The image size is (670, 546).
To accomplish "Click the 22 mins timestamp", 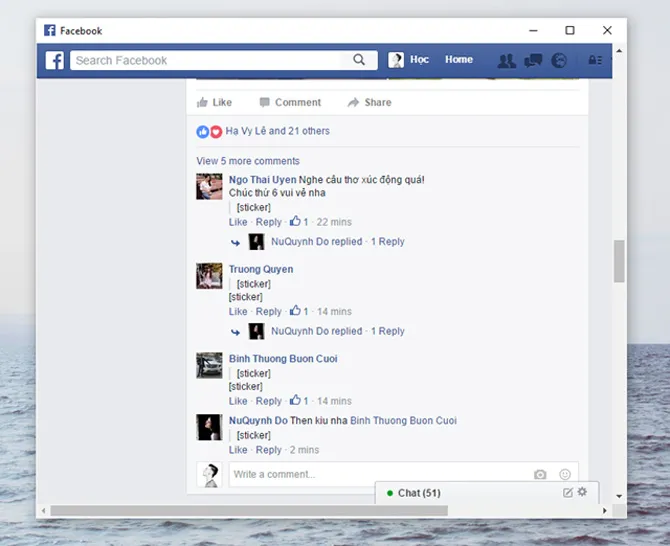I will coord(334,222).
